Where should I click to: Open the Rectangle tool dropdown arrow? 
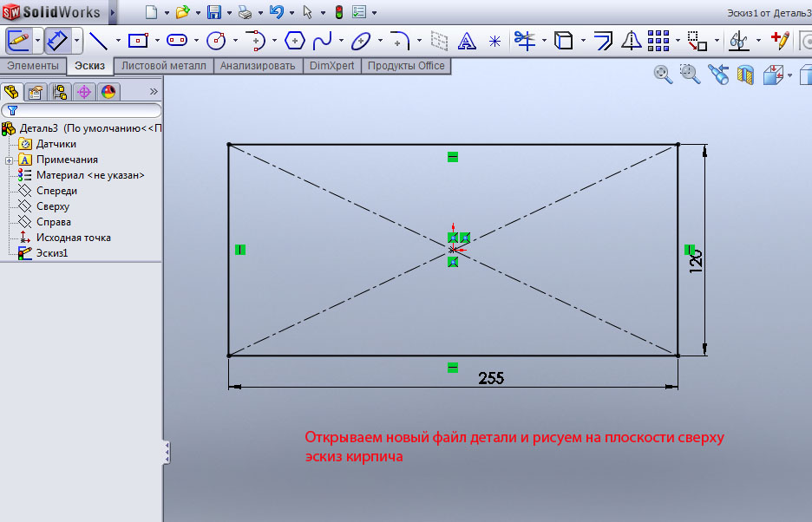pos(157,41)
